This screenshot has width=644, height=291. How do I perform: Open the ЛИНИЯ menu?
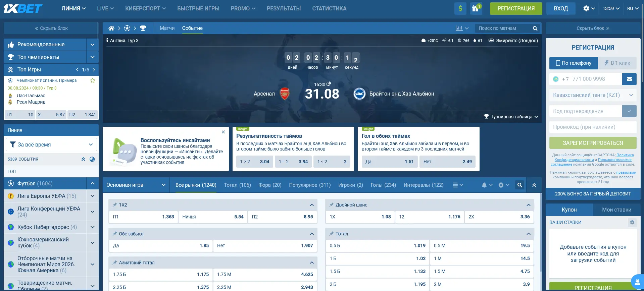pyautogui.click(x=73, y=8)
